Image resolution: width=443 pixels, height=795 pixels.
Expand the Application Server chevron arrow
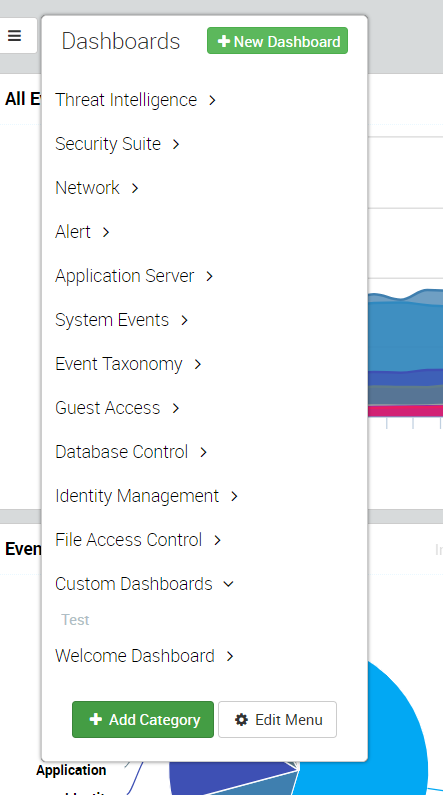209,276
